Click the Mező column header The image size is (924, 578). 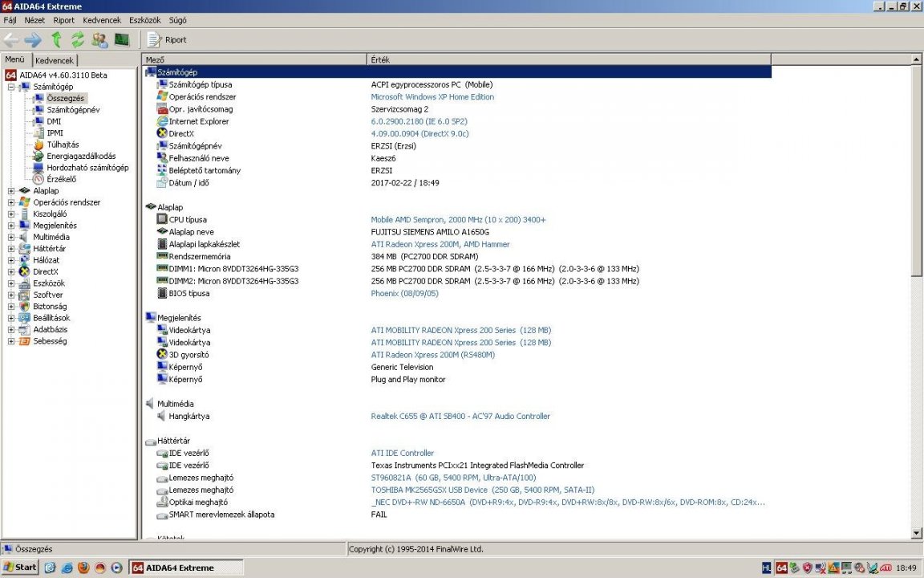click(254, 59)
